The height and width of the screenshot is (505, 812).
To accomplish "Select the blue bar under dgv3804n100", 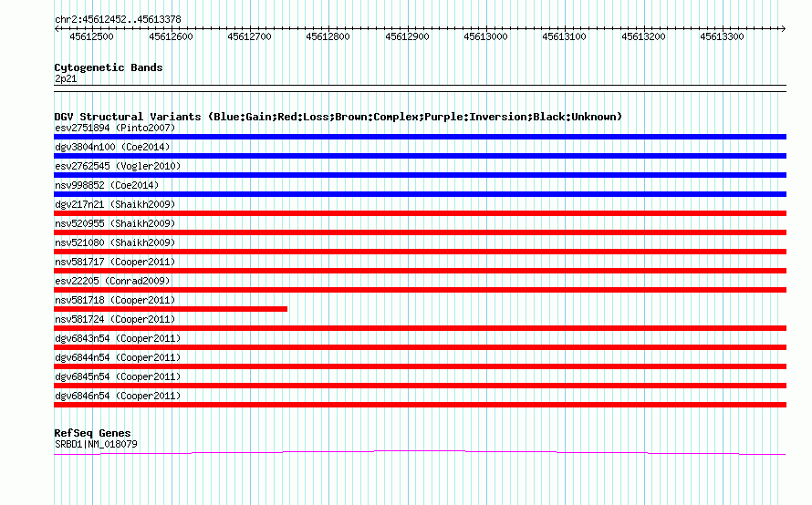I will pos(420,156).
